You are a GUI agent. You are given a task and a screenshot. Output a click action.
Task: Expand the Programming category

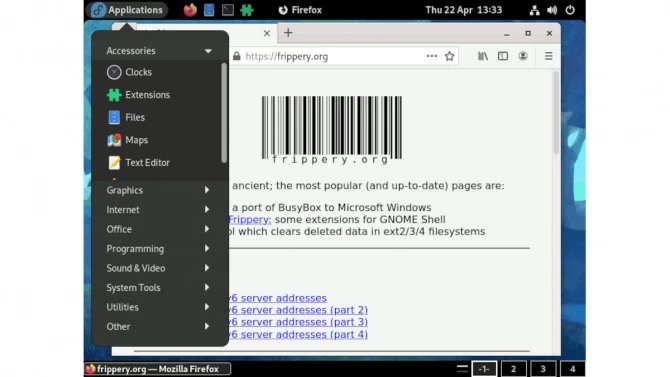160,249
